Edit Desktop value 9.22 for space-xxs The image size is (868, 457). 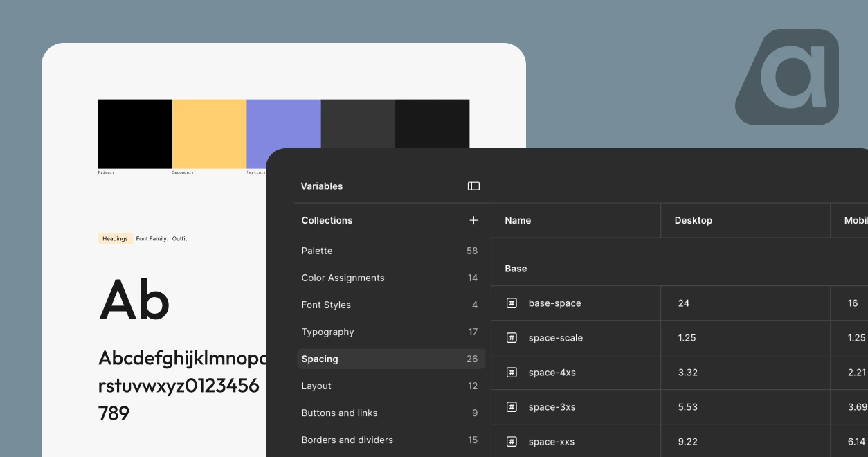point(688,442)
